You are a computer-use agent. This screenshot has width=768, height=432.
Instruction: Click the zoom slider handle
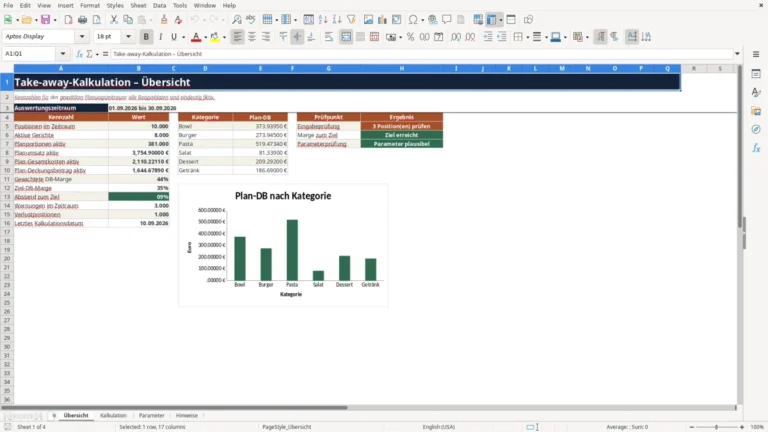[x=716, y=427]
